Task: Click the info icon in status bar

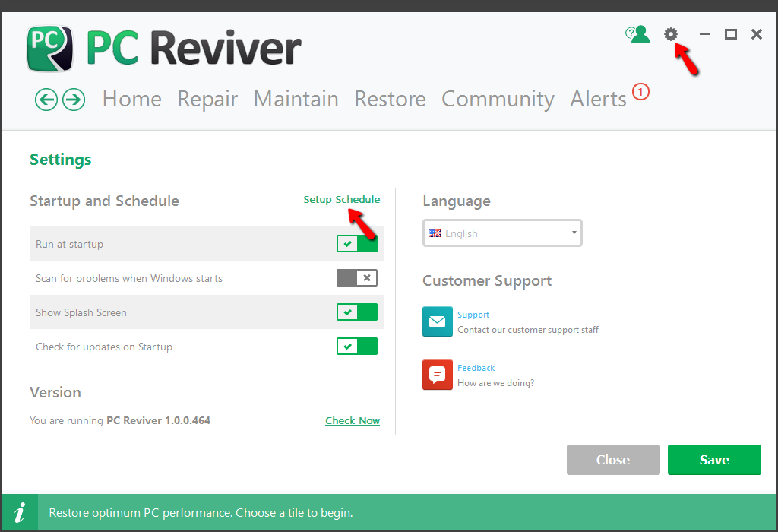Action: point(20,512)
